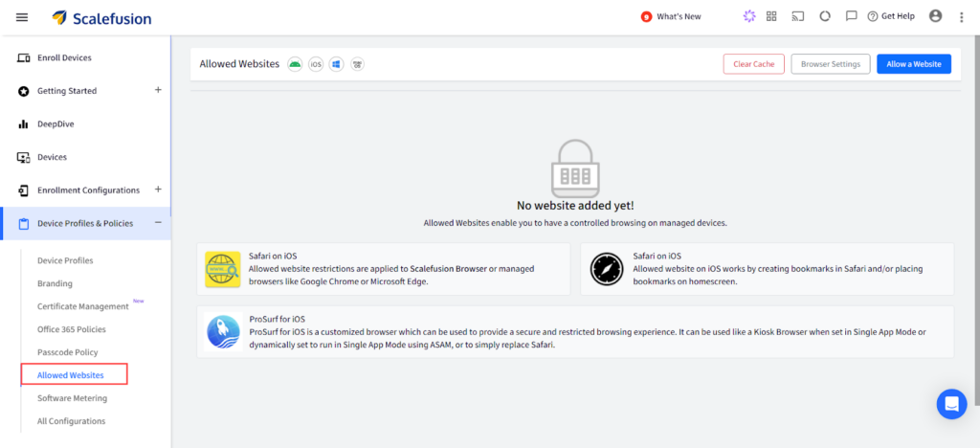Click the DeepDive bar chart icon
Viewport: 980px width, 448px height.
click(24, 123)
